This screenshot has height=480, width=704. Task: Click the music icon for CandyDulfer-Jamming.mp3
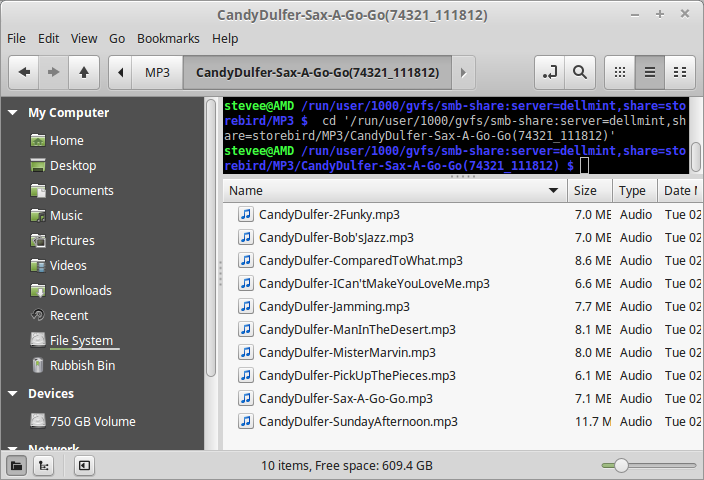[x=245, y=306]
